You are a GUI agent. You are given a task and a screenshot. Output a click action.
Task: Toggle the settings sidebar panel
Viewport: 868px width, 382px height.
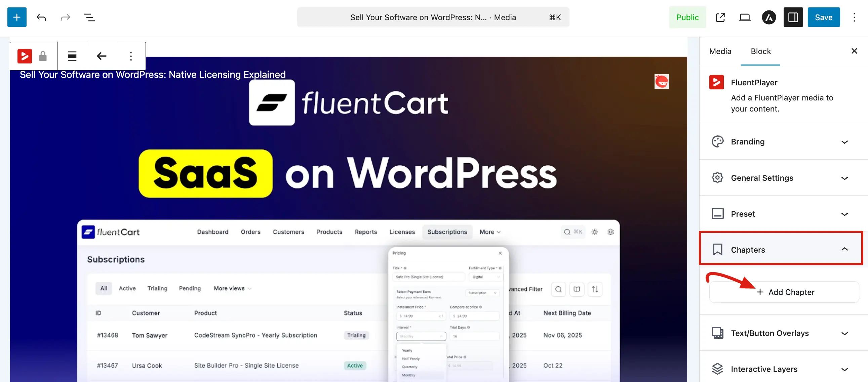793,17
